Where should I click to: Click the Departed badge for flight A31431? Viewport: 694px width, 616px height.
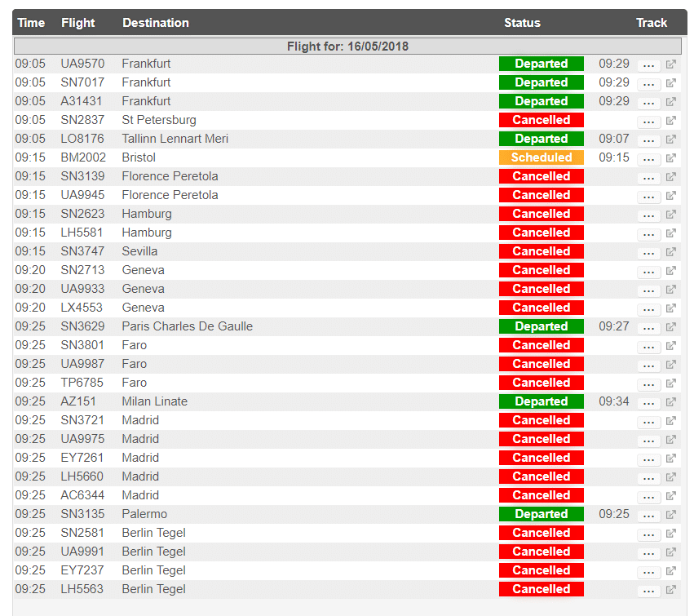click(541, 101)
